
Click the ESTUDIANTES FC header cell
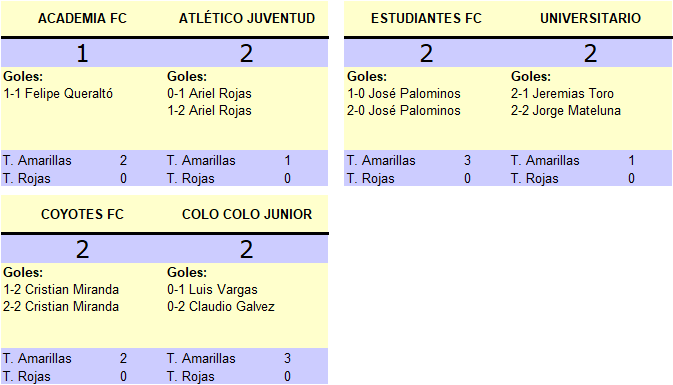pyautogui.click(x=426, y=18)
